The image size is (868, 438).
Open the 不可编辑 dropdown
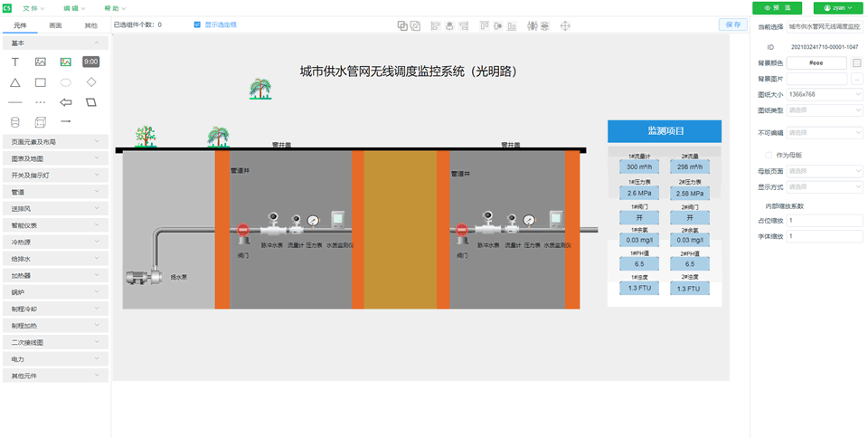click(x=825, y=133)
